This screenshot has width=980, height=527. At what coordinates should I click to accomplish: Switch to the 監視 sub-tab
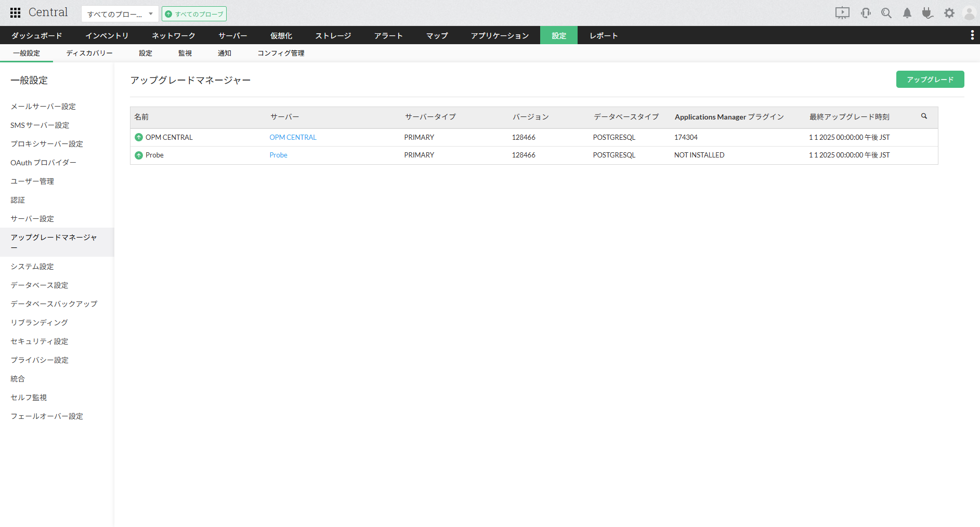[185, 53]
